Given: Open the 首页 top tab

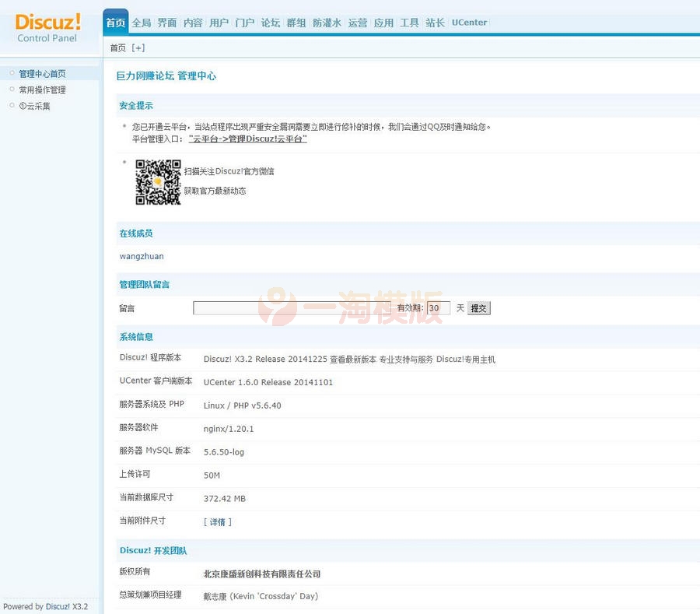Looking at the screenshot, I should click(x=116, y=23).
